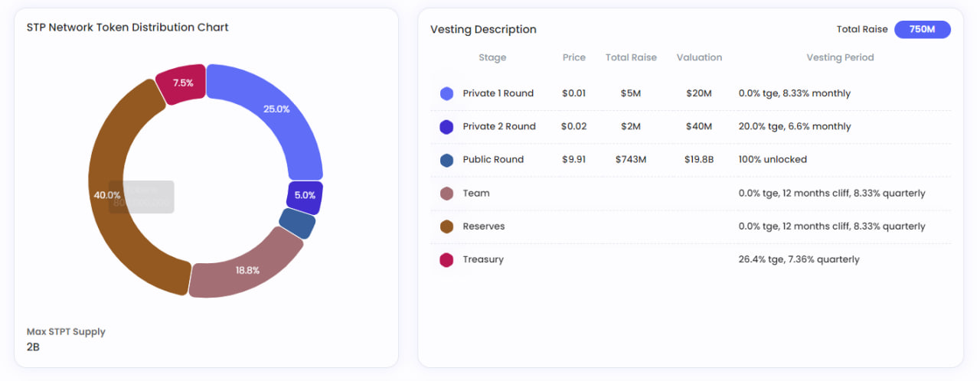The height and width of the screenshot is (381, 980).
Task: Click the Treasury hexagon icon
Action: pos(447,260)
